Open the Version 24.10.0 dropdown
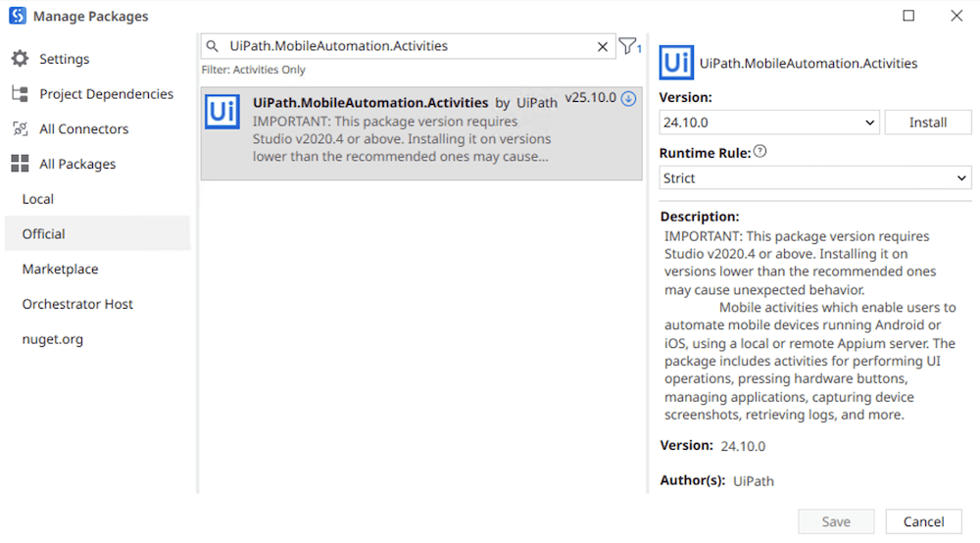 pyautogui.click(x=769, y=123)
